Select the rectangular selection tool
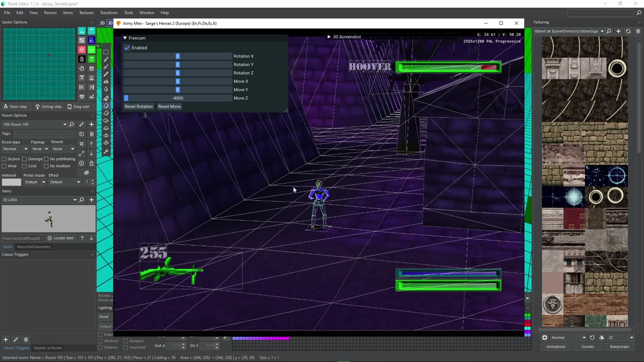Screen dimensions: 644x362 point(106,52)
